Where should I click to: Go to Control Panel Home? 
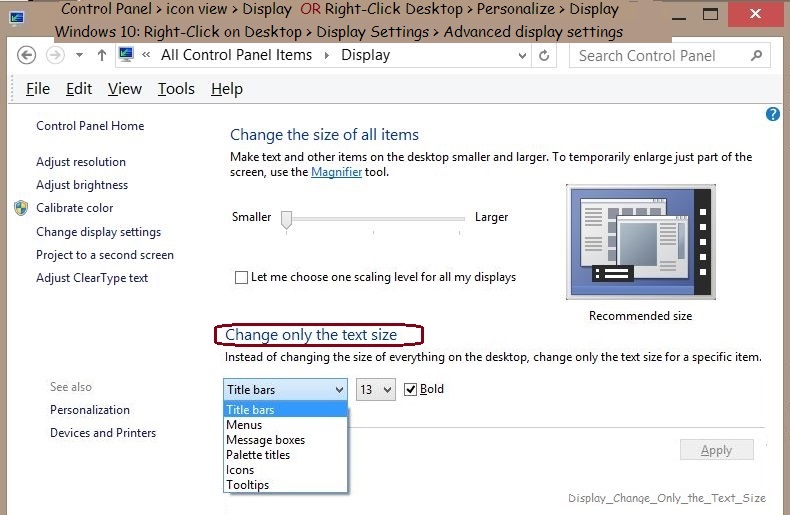[90, 126]
